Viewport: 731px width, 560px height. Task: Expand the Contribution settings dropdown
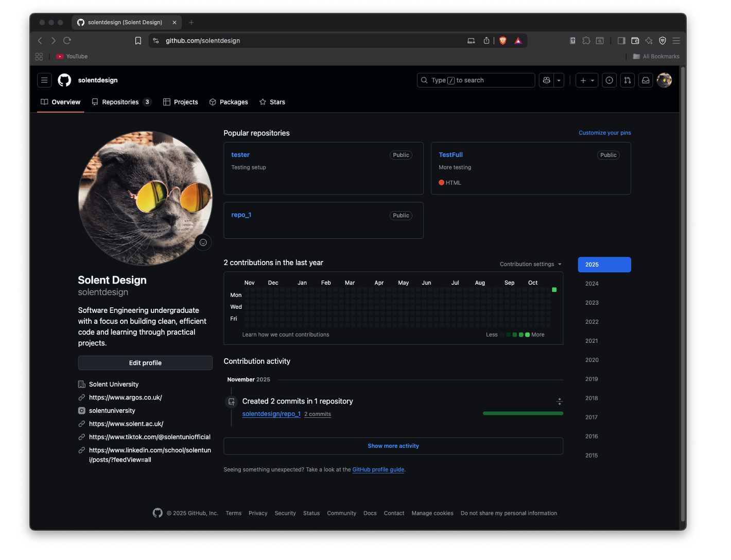tap(530, 264)
